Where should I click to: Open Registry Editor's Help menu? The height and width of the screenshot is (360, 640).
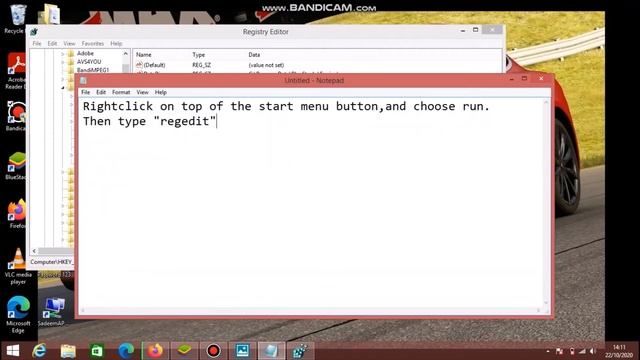tap(116, 43)
